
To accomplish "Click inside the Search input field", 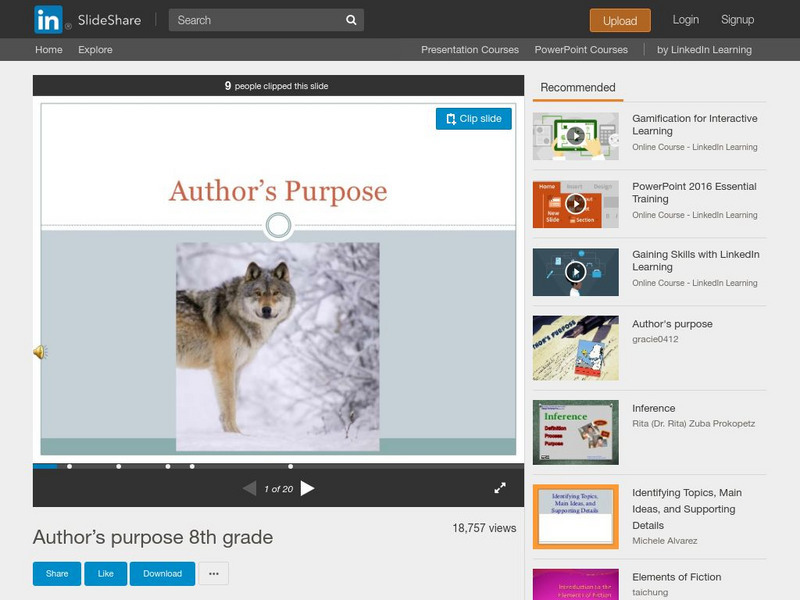I will point(255,20).
